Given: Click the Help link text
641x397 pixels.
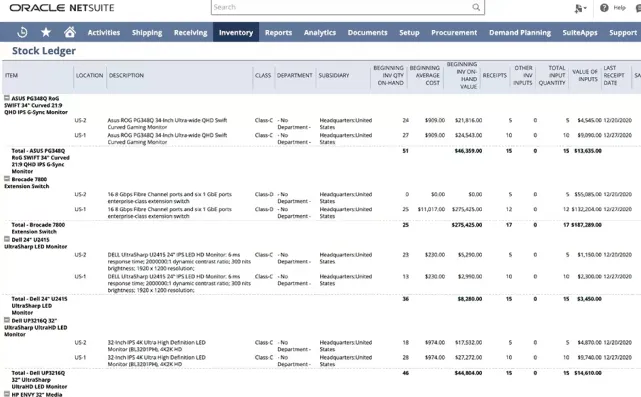Looking at the screenshot, I should coord(619,8).
